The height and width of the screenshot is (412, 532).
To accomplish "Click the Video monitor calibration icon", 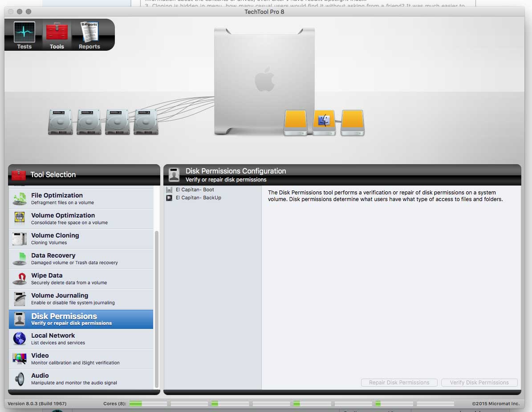I will [x=20, y=359].
